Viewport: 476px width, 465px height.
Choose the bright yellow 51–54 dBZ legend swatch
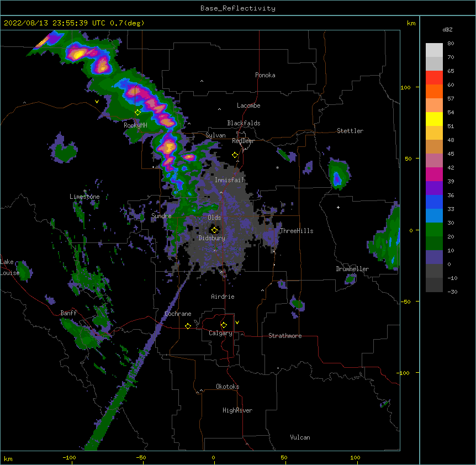click(434, 119)
